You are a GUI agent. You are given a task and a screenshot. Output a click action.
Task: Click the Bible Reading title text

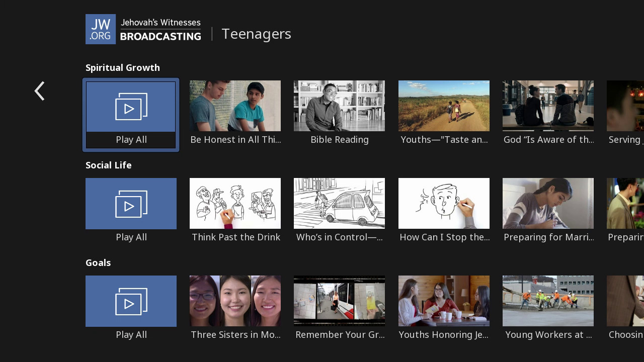pyautogui.click(x=339, y=140)
